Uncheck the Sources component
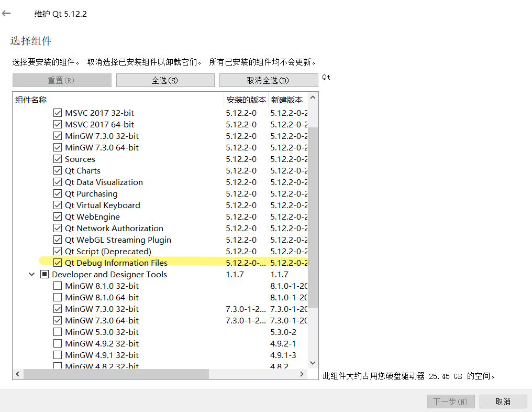 click(58, 159)
